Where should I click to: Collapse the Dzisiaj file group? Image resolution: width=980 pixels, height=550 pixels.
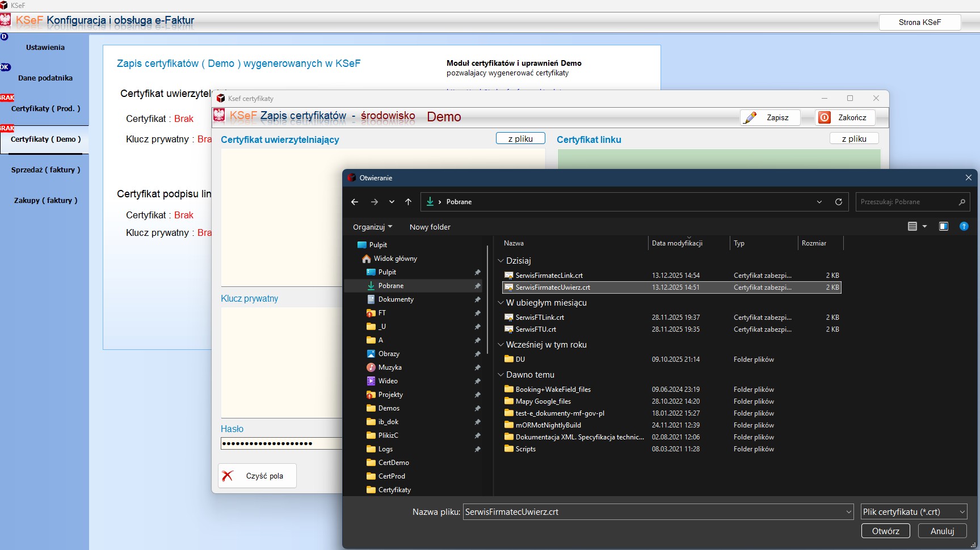500,261
